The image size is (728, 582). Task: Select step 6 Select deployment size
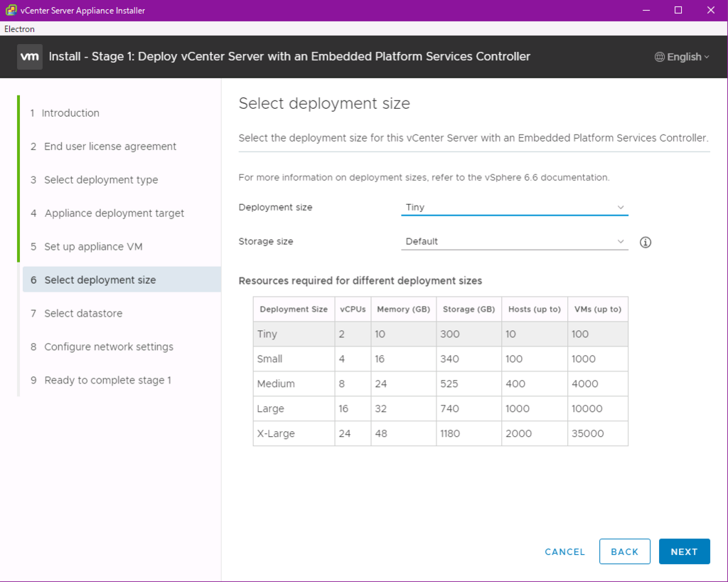pos(122,280)
